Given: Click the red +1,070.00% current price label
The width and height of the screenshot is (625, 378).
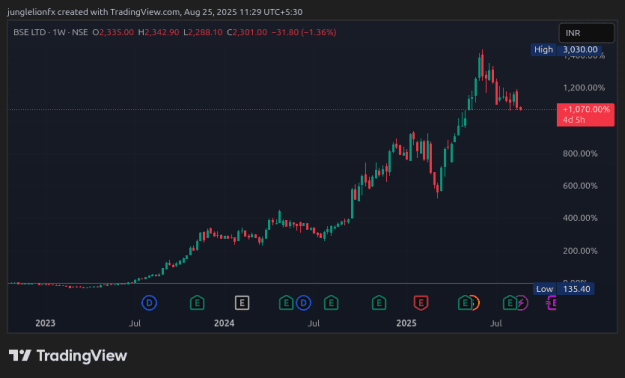Looking at the screenshot, I should [x=586, y=114].
